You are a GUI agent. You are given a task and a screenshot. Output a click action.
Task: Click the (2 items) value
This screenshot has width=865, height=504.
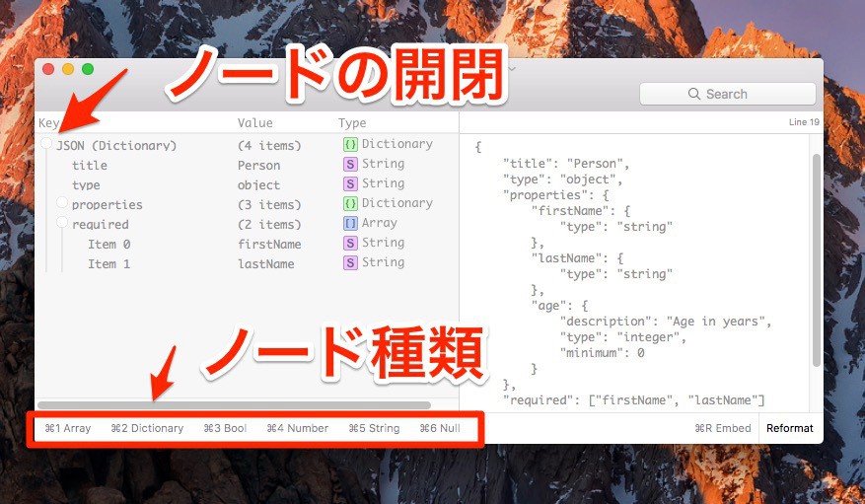[269, 225]
